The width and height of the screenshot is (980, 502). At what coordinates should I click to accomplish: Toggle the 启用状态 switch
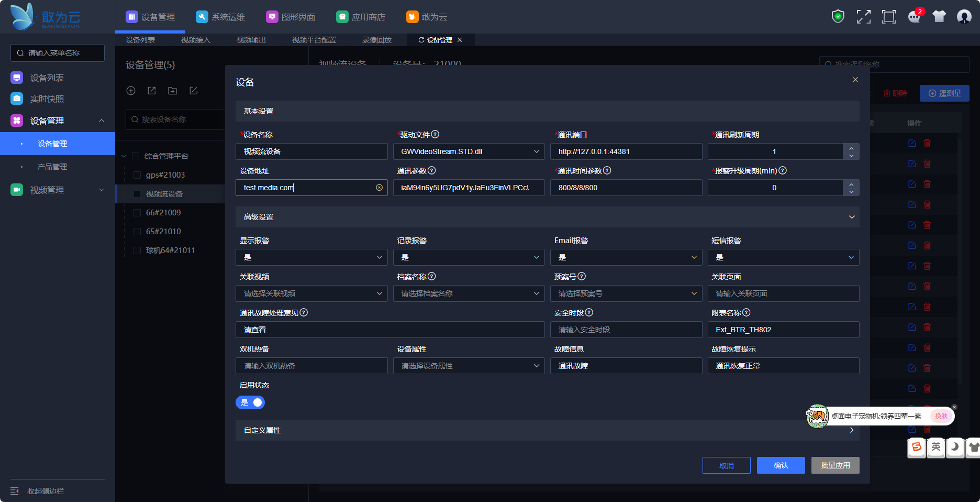point(250,402)
